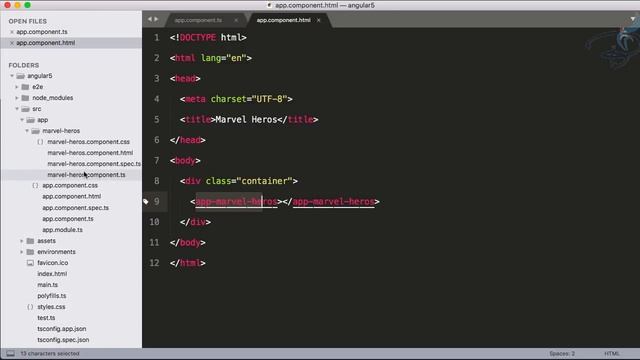Select app.component.ts under Open Files
This screenshot has width=640, height=360.
pos(42,32)
